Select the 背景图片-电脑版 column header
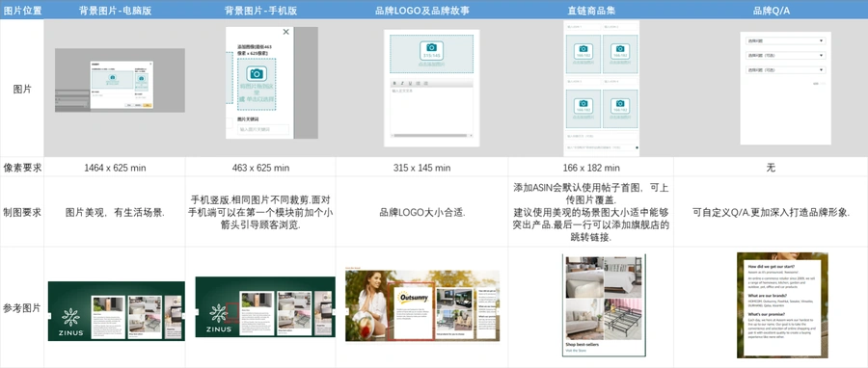 click(115, 10)
